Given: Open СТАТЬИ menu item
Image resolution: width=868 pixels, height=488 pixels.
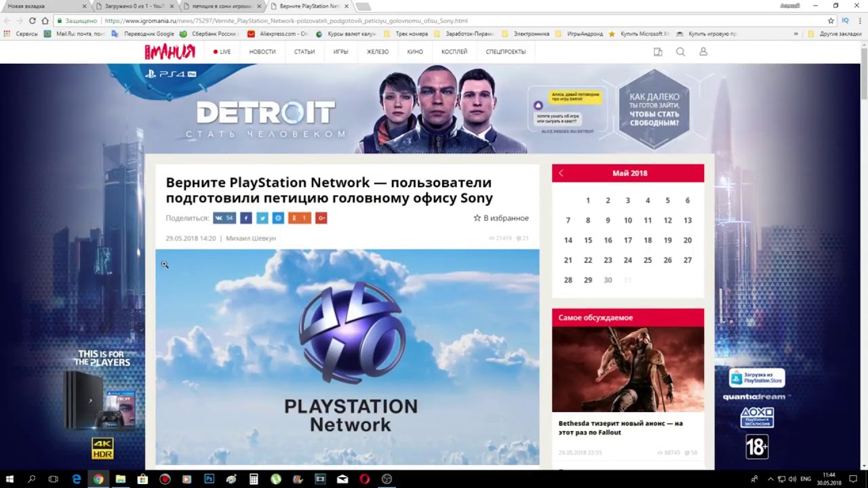Looking at the screenshot, I should coord(304,52).
